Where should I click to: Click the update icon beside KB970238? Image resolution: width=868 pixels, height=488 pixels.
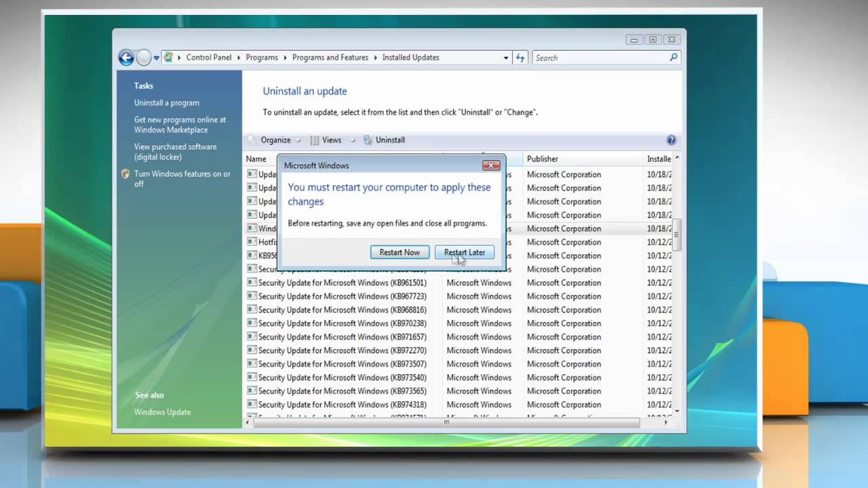tap(252, 323)
